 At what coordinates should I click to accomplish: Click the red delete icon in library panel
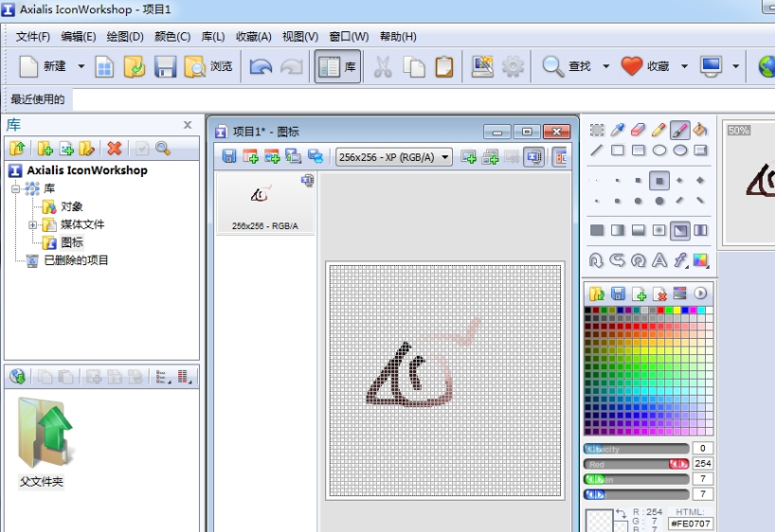115,148
